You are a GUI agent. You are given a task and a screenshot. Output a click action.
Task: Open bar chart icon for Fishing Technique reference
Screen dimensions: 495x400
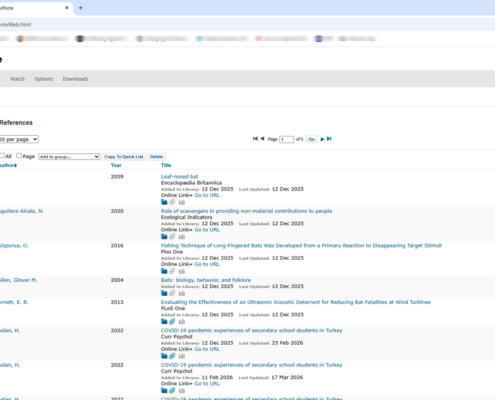(x=182, y=271)
